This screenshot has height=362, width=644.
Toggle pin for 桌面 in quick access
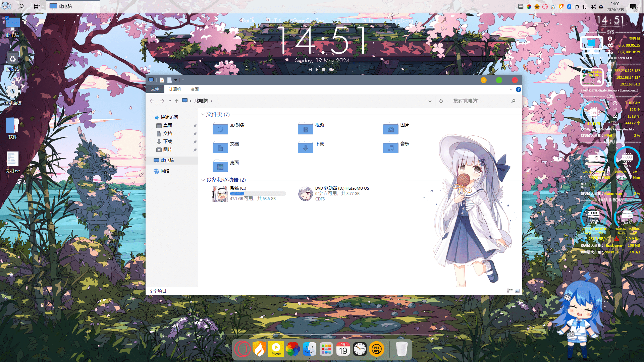click(195, 126)
